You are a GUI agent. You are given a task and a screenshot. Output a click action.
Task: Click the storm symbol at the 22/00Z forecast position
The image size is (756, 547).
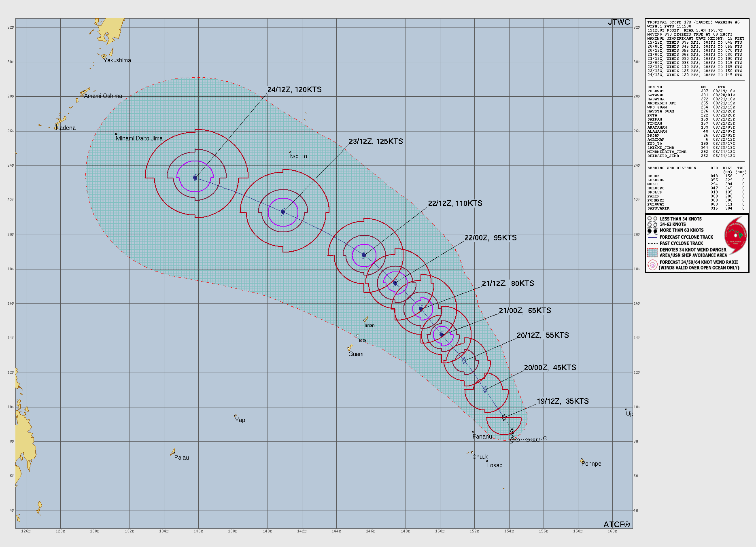395,283
